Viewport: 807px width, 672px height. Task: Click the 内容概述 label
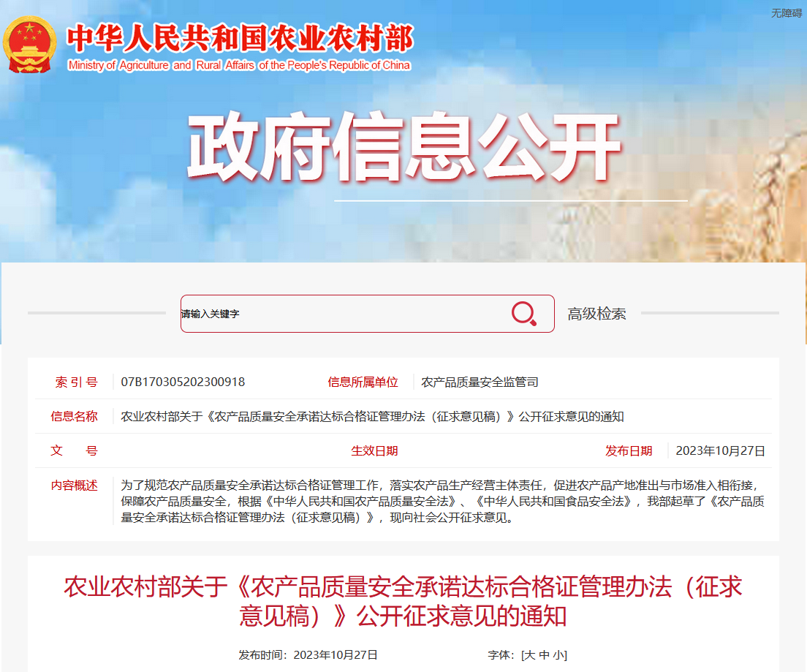tap(74, 486)
